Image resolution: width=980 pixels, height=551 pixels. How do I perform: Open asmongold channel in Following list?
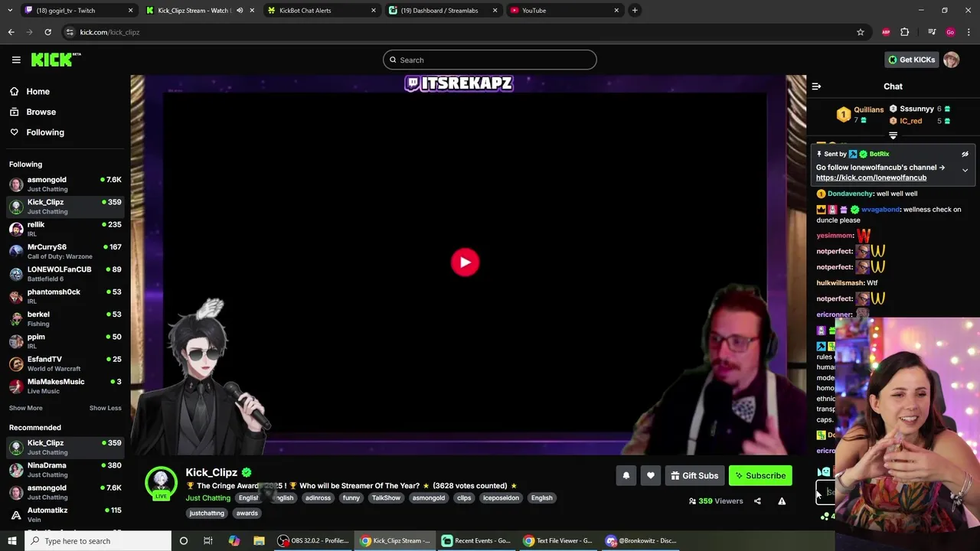tap(65, 184)
